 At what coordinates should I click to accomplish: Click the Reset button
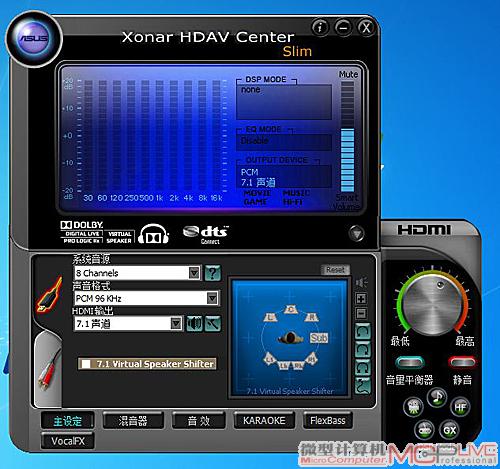tap(335, 269)
